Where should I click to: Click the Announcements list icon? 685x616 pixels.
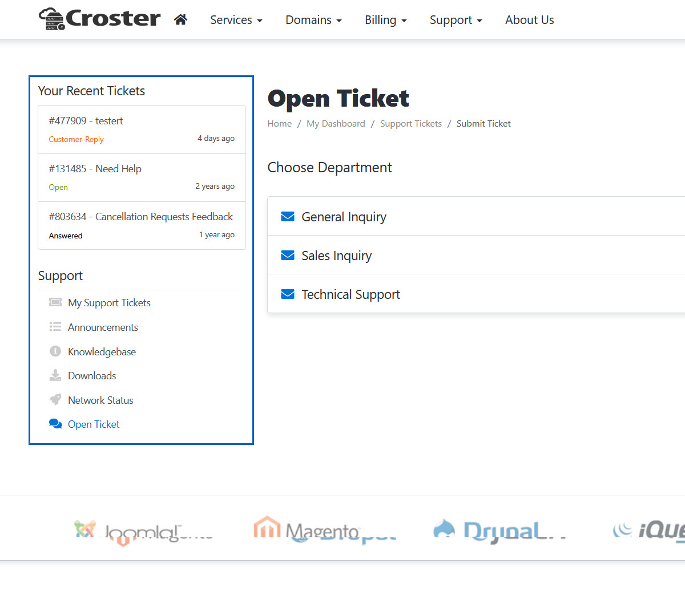pyautogui.click(x=55, y=327)
